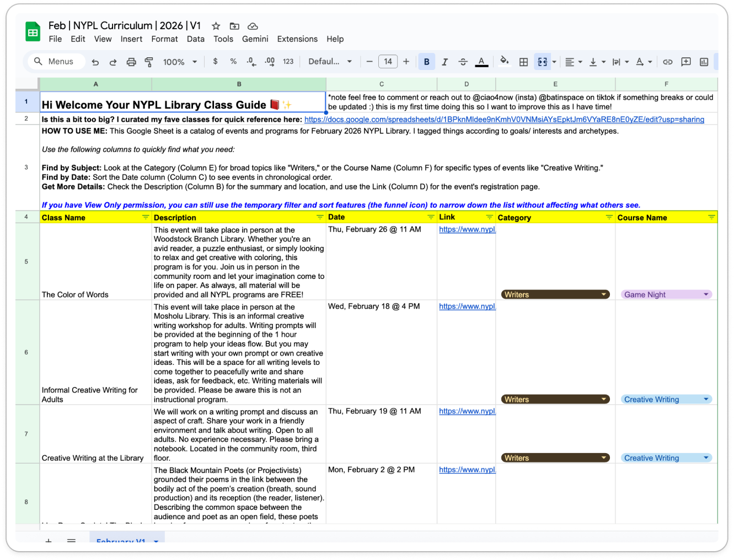The image size is (734, 560).
Task: Click the Undo icon
Action: (x=95, y=62)
